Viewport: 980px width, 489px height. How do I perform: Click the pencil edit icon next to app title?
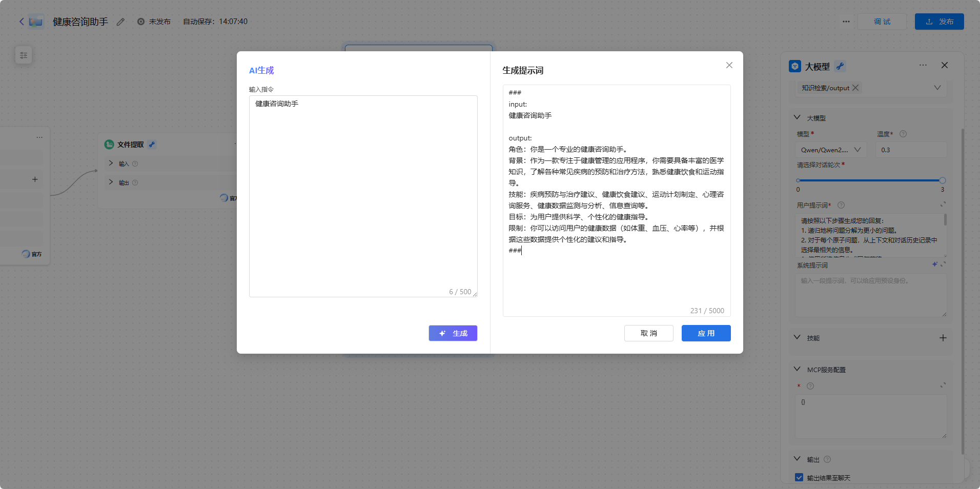(x=120, y=22)
